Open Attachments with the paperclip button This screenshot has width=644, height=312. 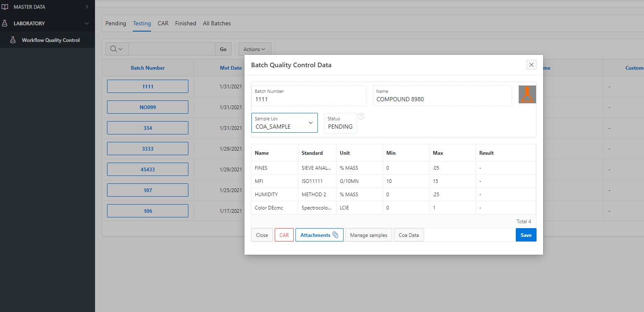pyautogui.click(x=319, y=235)
